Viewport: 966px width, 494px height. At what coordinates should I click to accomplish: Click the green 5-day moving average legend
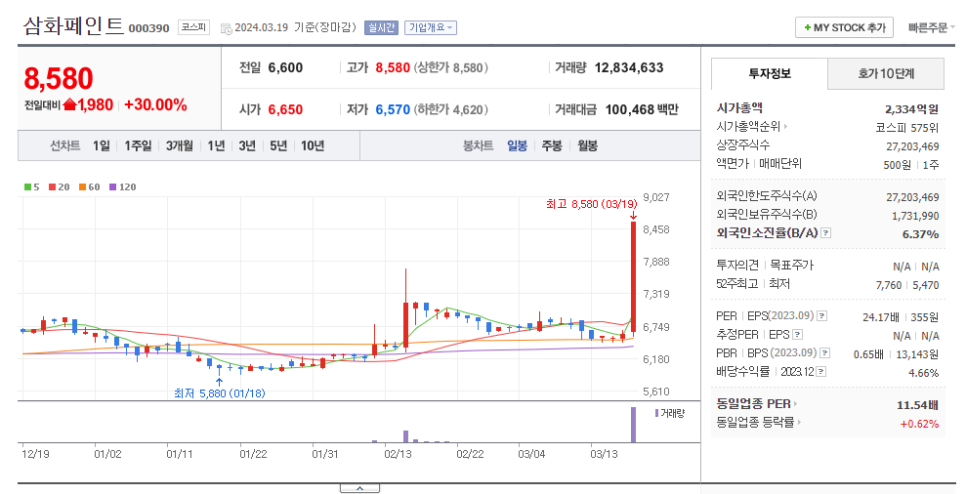click(31, 187)
